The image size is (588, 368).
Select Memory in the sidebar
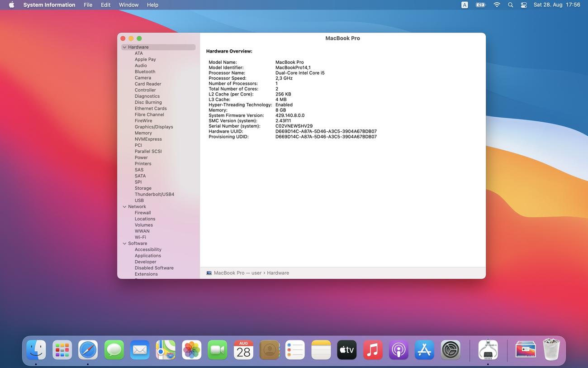coord(143,133)
